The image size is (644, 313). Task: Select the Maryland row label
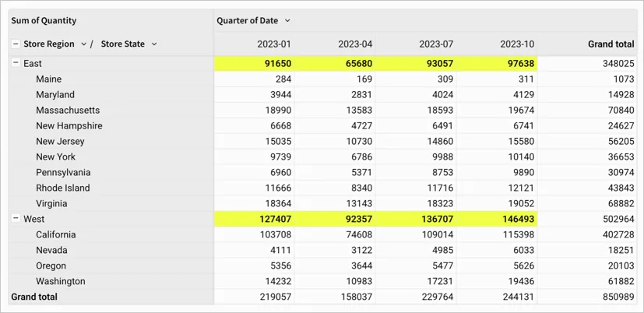(55, 94)
